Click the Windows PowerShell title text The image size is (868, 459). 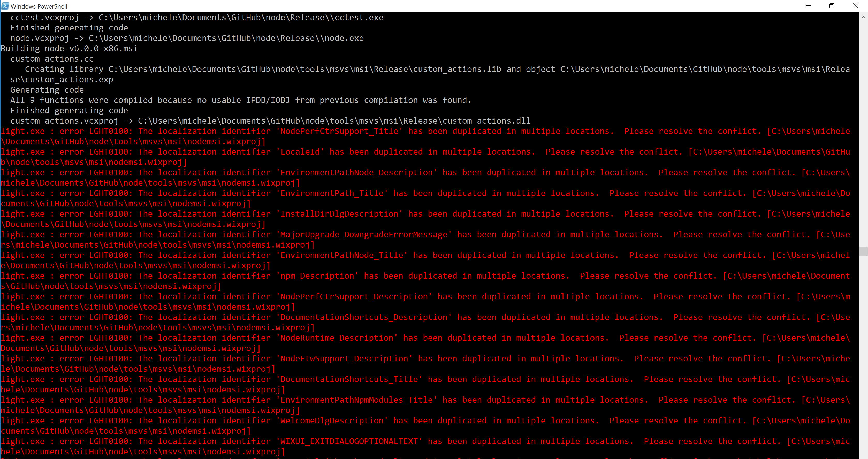tap(39, 6)
